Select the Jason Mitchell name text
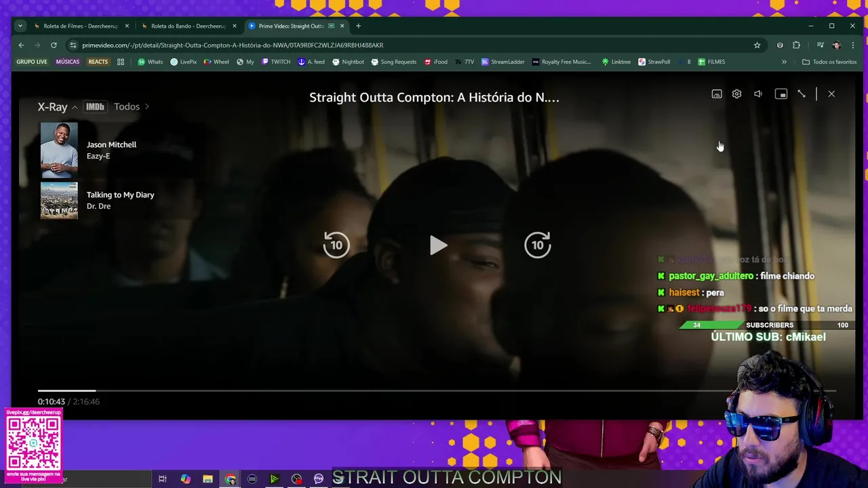Viewport: 868px width, 488px height. [x=111, y=144]
